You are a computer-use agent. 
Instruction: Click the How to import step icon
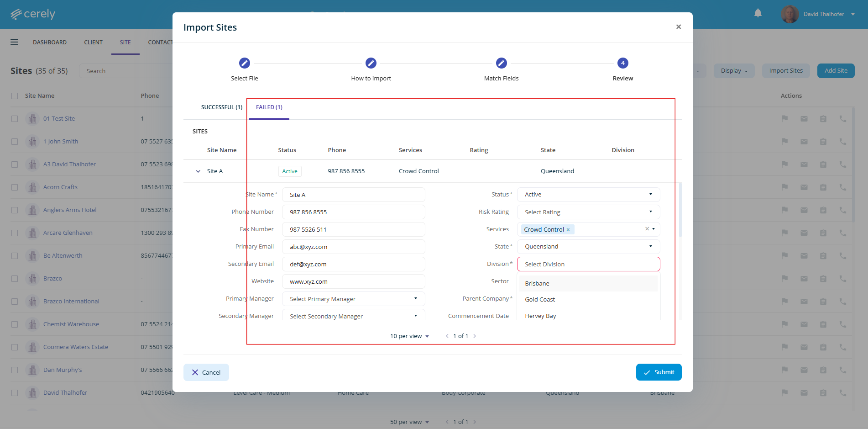(x=371, y=63)
